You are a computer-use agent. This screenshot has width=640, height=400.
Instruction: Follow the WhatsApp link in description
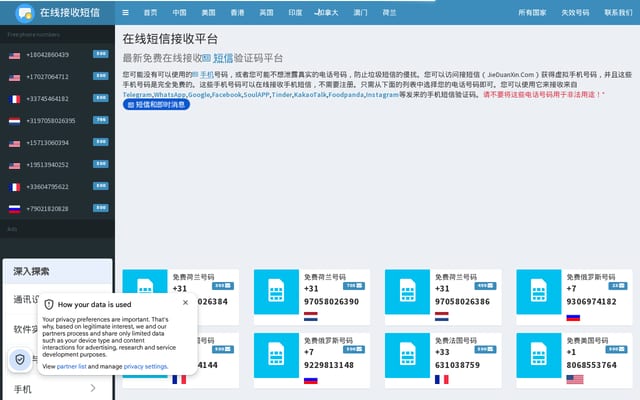[169, 94]
